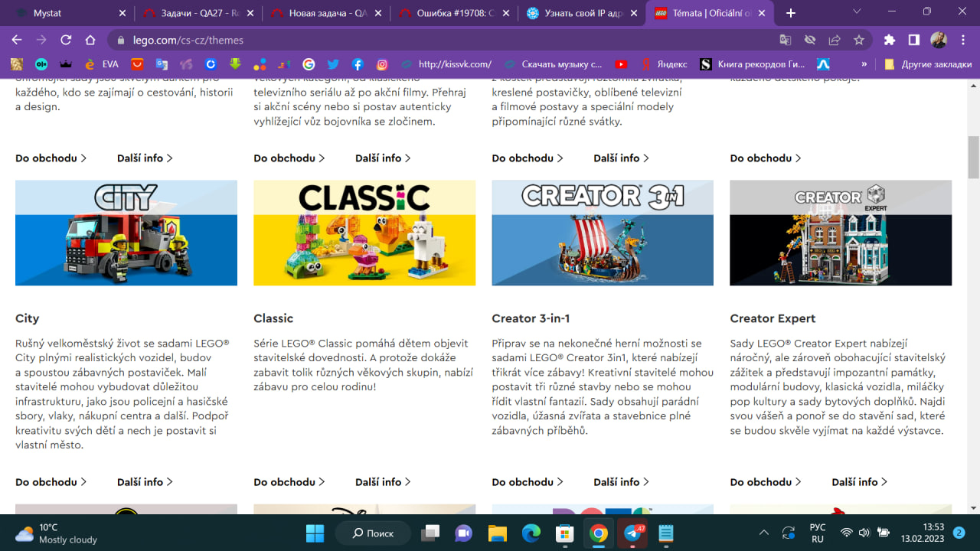The width and height of the screenshot is (980, 551).
Task: Switch to the Ошибка #19708 tab
Action: (452, 13)
